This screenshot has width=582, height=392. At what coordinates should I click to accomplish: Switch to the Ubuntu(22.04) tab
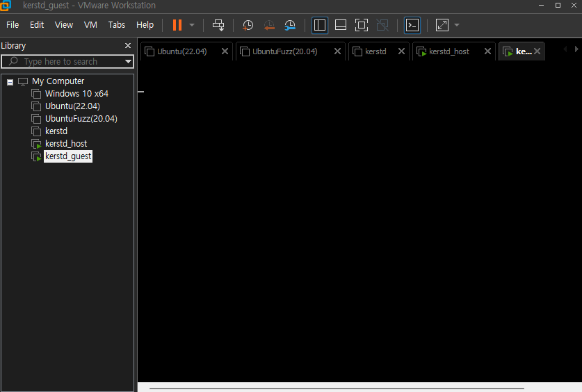click(x=182, y=51)
